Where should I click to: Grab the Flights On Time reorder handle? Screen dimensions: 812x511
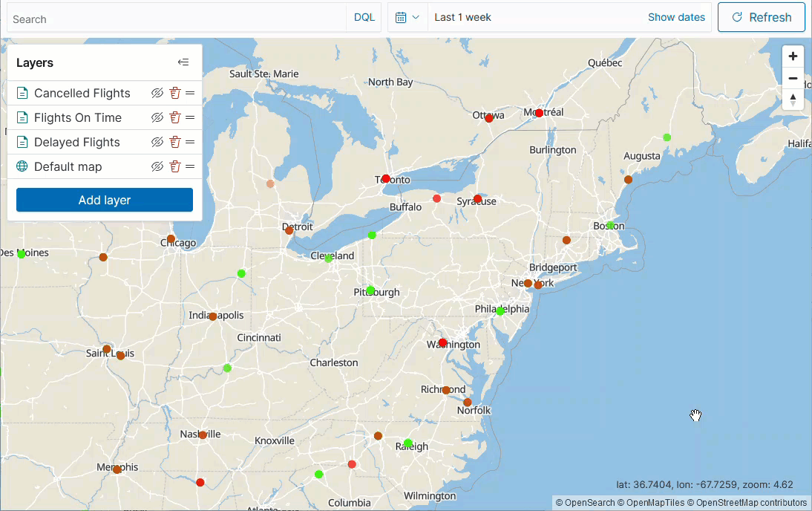pyautogui.click(x=190, y=117)
